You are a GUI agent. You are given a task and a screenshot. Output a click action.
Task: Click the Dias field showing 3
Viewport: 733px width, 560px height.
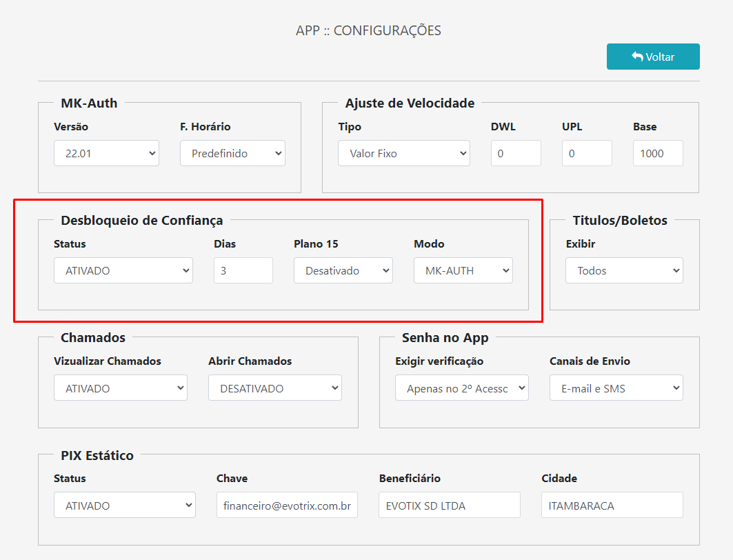pos(243,270)
